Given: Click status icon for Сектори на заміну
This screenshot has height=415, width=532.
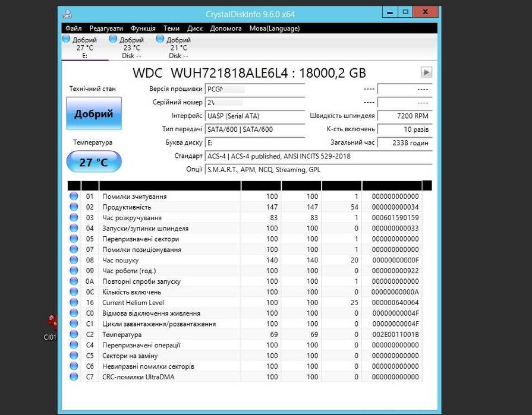Looking at the screenshot, I should (x=74, y=356).
